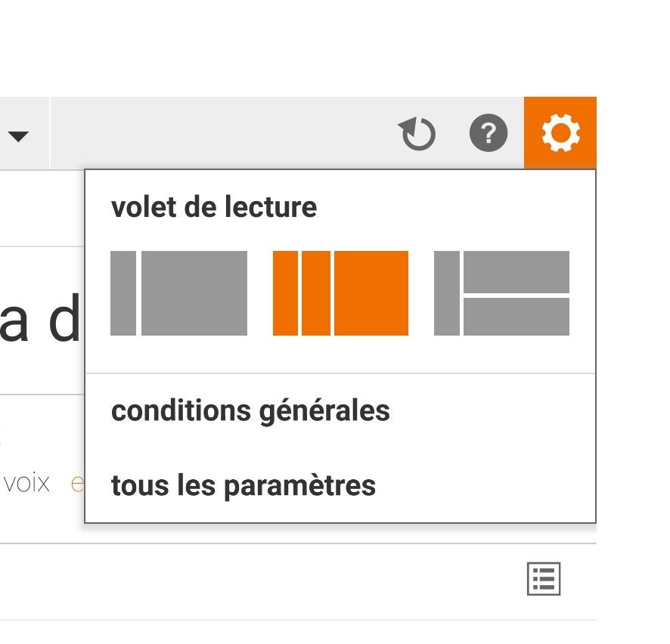Choose 'tous les paramètres' from the menu
The height and width of the screenshot is (644, 670).
[x=243, y=486]
